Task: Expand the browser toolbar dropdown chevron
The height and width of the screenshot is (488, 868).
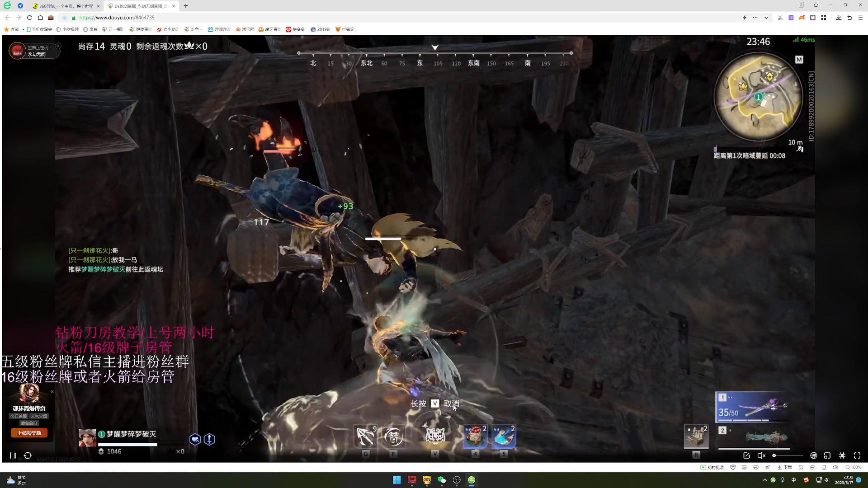Action: point(766,18)
